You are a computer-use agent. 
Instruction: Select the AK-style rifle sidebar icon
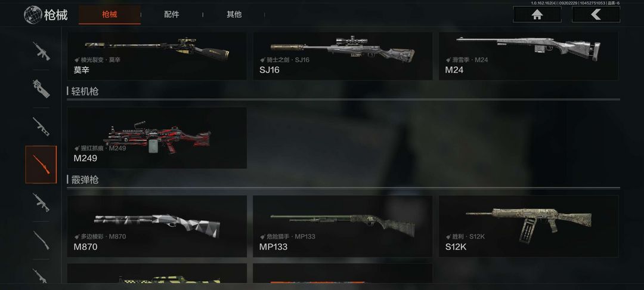[x=41, y=202]
